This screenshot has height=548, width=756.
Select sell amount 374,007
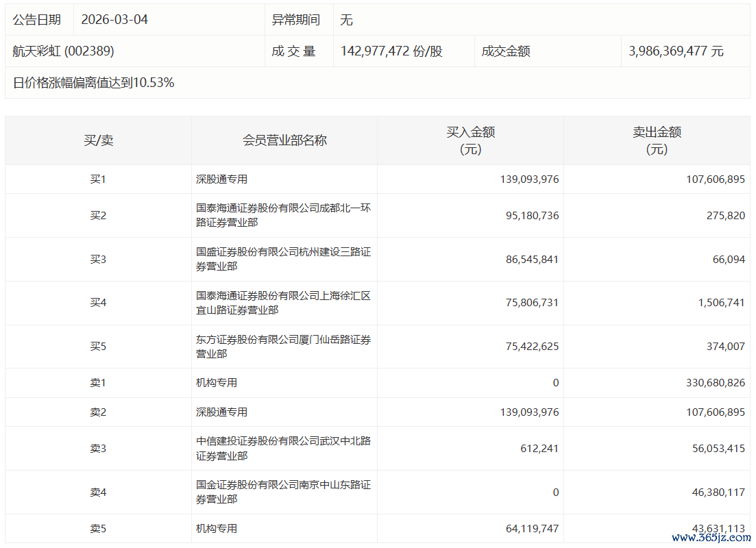click(726, 347)
